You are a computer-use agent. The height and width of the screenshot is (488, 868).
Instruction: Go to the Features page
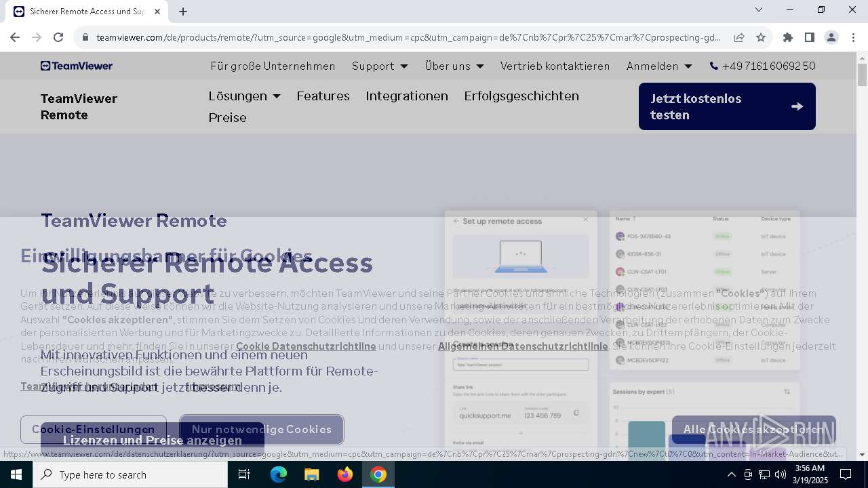pos(323,96)
